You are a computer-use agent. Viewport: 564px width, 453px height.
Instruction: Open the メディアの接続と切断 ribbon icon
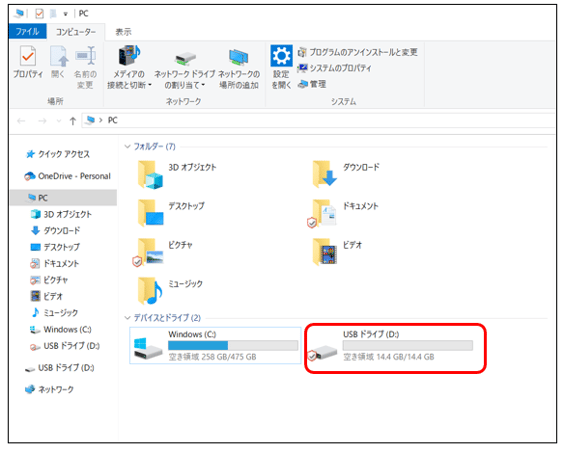point(129,67)
